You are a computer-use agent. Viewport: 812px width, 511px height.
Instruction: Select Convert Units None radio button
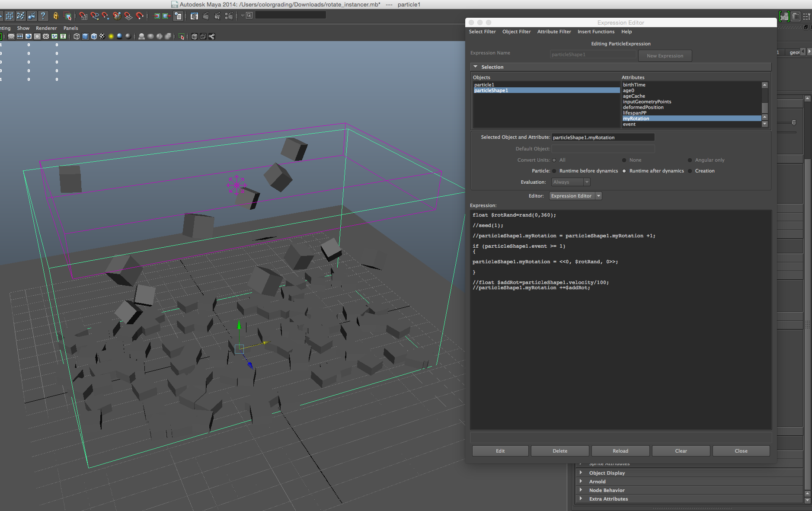point(624,160)
